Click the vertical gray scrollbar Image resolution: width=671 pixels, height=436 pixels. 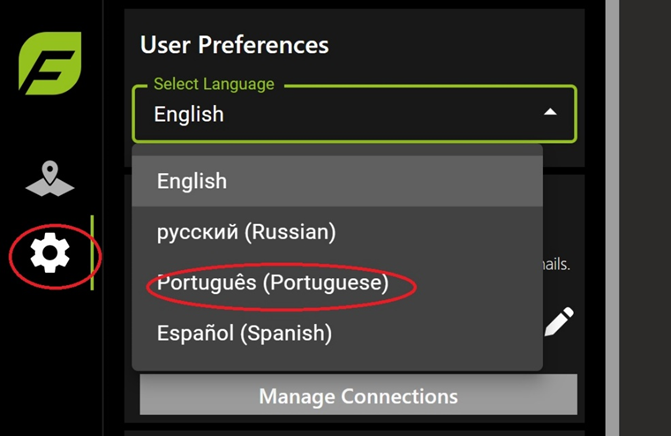[612, 218]
